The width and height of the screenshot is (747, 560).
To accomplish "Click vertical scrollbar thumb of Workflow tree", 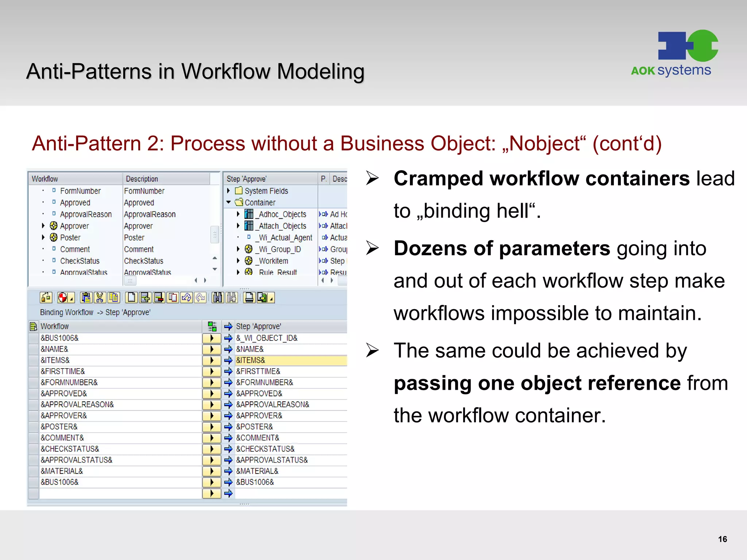I will click(x=214, y=234).
